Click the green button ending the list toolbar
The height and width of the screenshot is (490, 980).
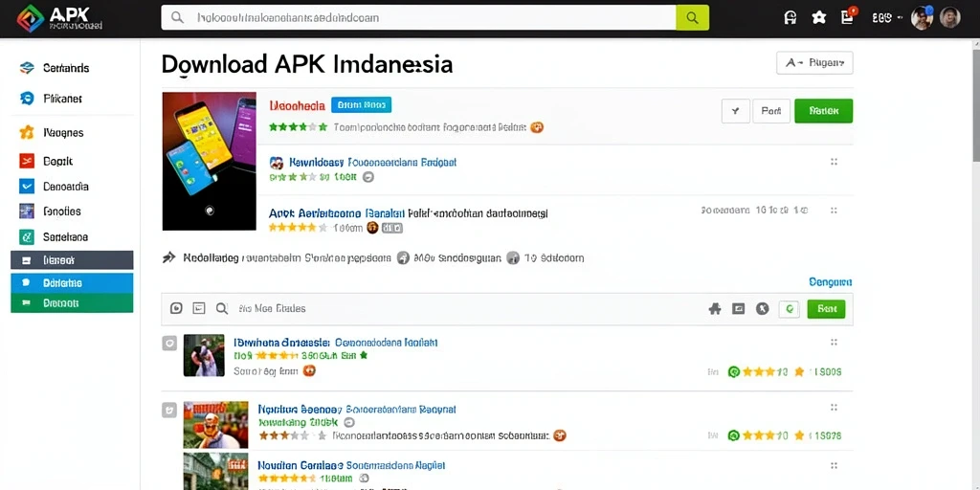(826, 309)
